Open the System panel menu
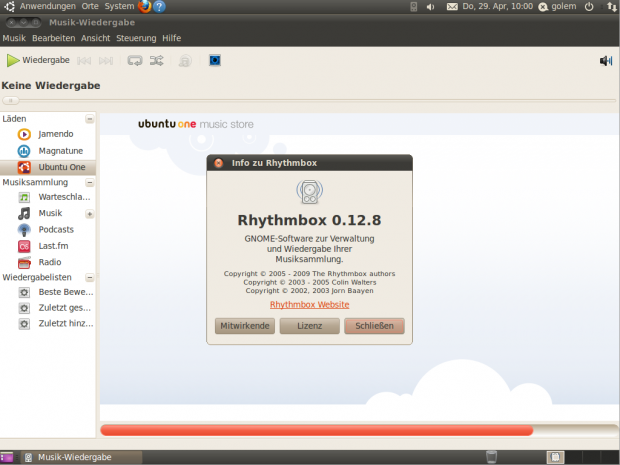This screenshot has width=620, height=465. tap(119, 6)
